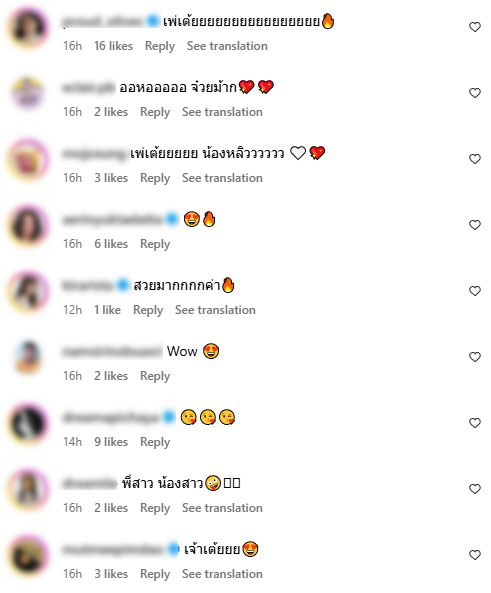The height and width of the screenshot is (593, 491).
Task: Reply to the 'Wow' comment
Action: (155, 376)
